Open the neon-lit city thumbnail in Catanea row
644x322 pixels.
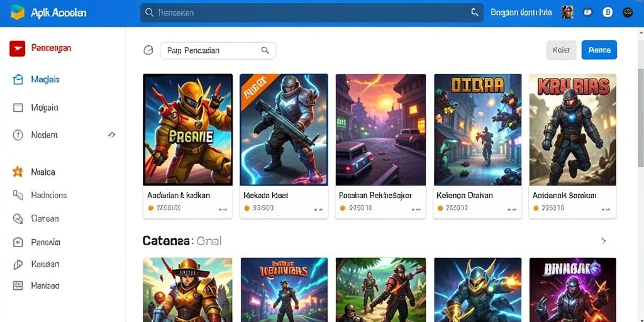pos(284,289)
